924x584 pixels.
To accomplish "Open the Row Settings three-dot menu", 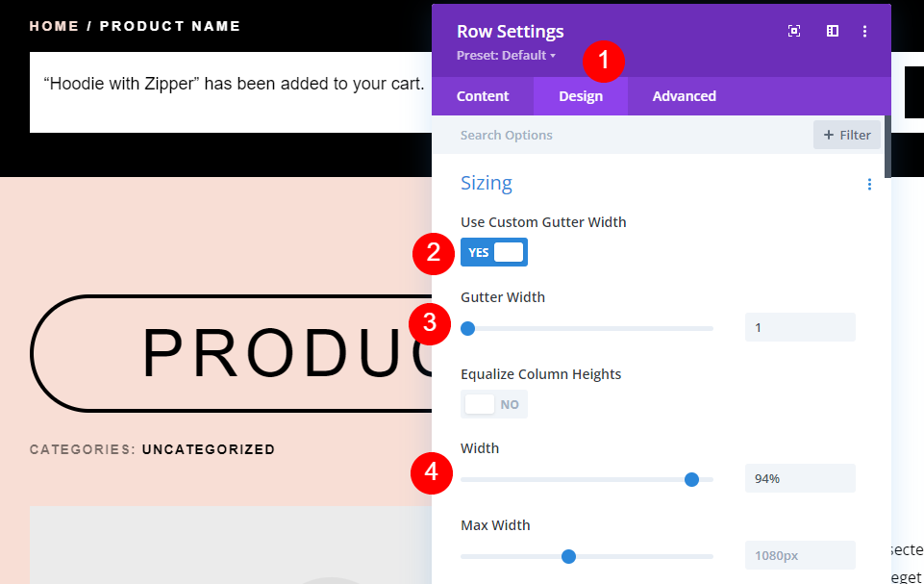I will pos(864,31).
